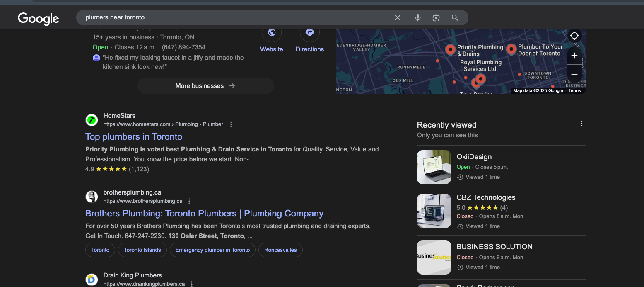Zoom out on the map
The image size is (644, 287).
click(x=574, y=74)
